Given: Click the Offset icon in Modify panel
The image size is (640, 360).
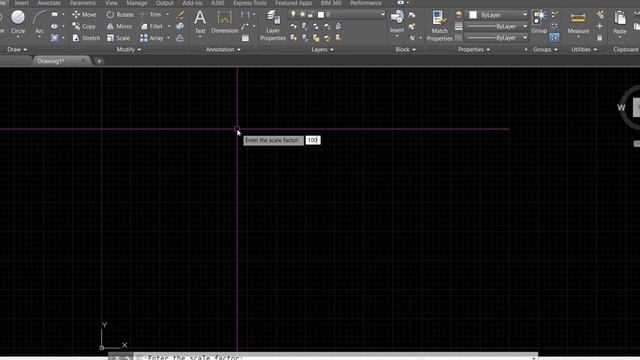Looking at the screenshot, I should coord(180,38).
